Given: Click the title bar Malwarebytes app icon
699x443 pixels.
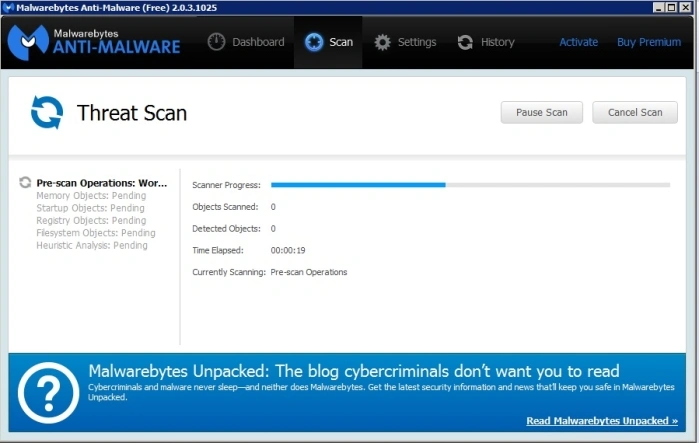Looking at the screenshot, I should click(8, 8).
